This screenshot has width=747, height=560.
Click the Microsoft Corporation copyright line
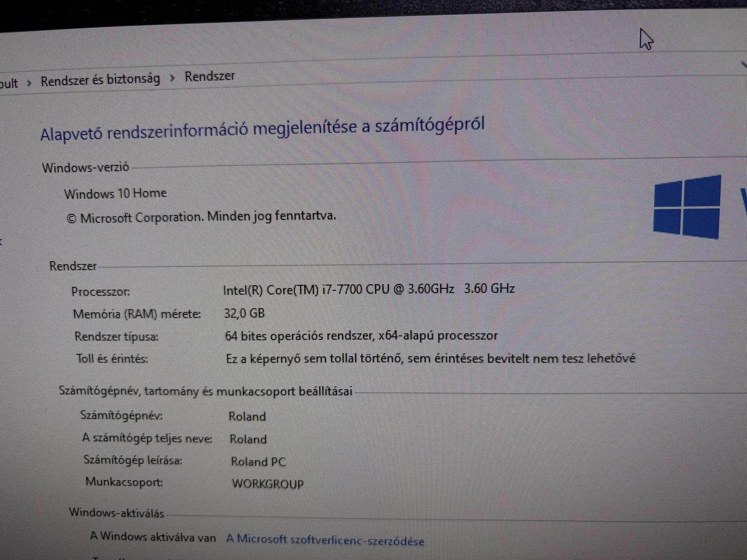click(x=201, y=217)
